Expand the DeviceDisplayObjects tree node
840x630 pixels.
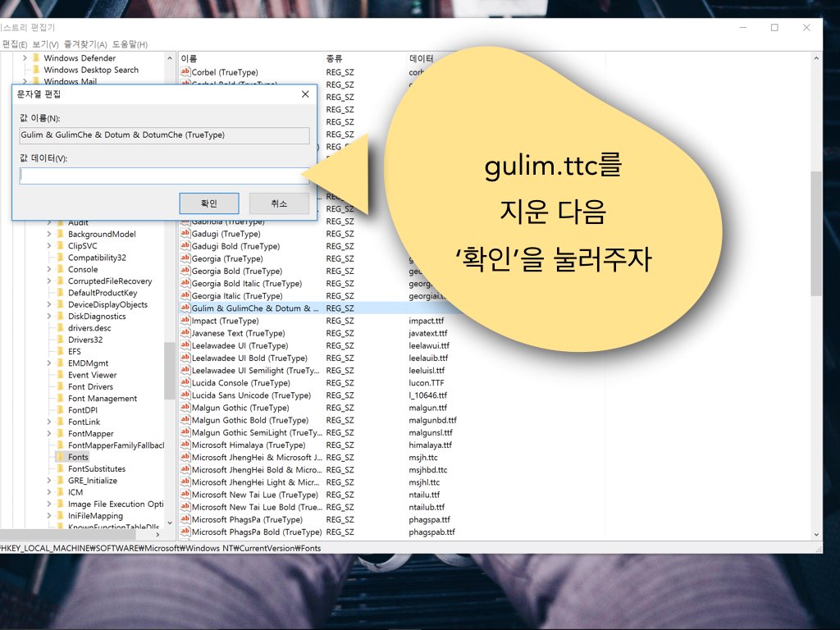pos(48,304)
